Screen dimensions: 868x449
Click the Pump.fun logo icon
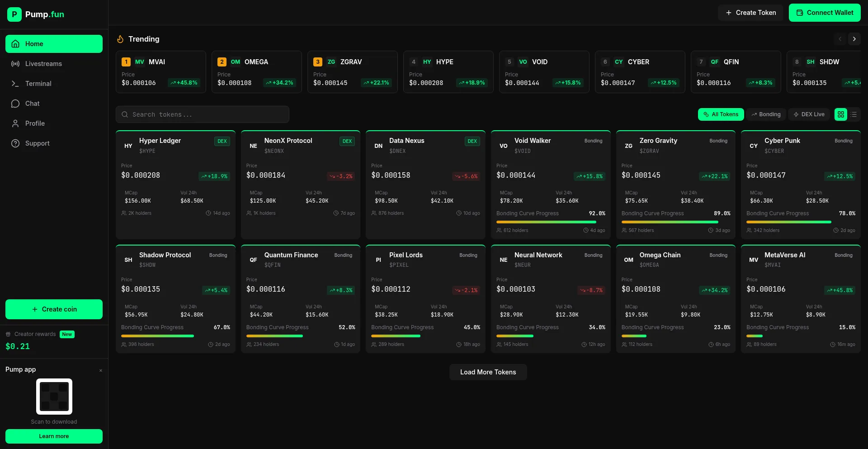click(14, 14)
